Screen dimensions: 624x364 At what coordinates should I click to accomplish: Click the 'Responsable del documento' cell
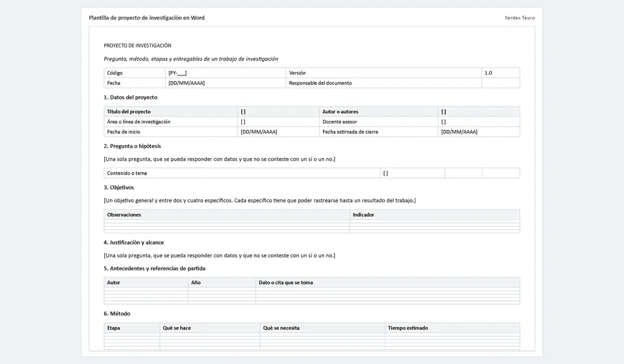point(383,83)
